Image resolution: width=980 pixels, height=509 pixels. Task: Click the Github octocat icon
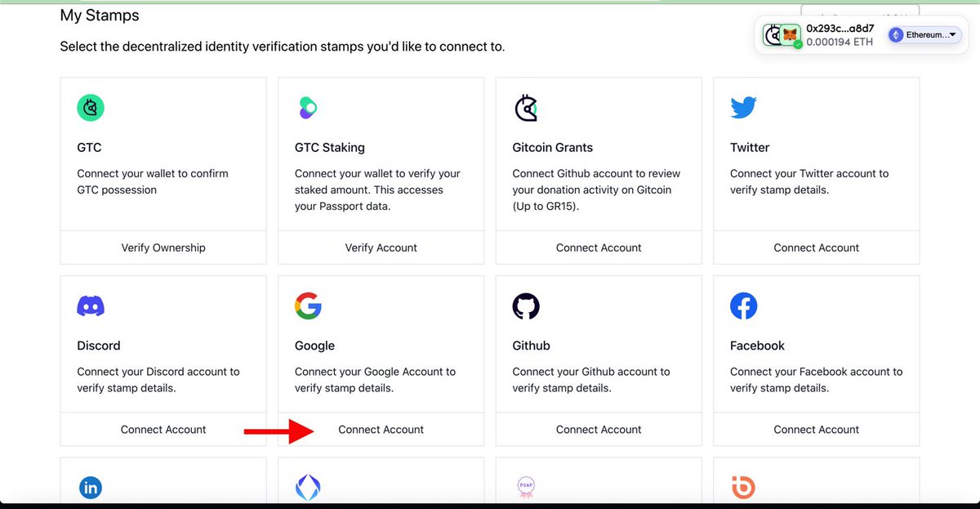pyautogui.click(x=526, y=306)
